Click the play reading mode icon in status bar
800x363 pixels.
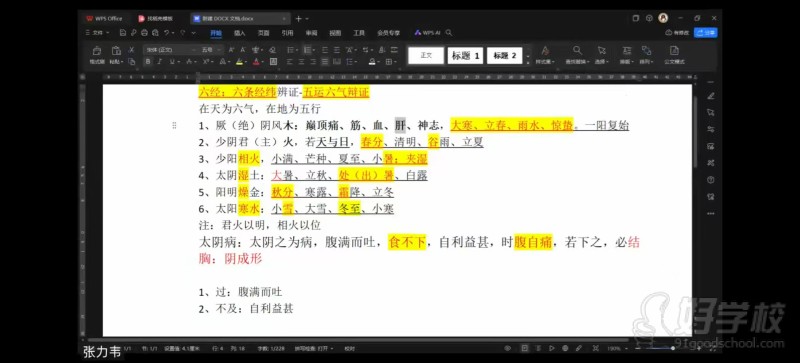point(552,348)
